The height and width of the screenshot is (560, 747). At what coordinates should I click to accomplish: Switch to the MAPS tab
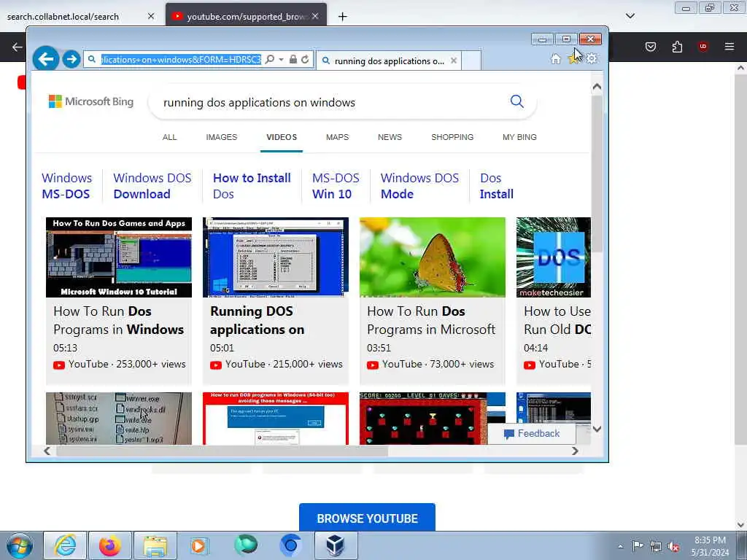click(x=337, y=137)
